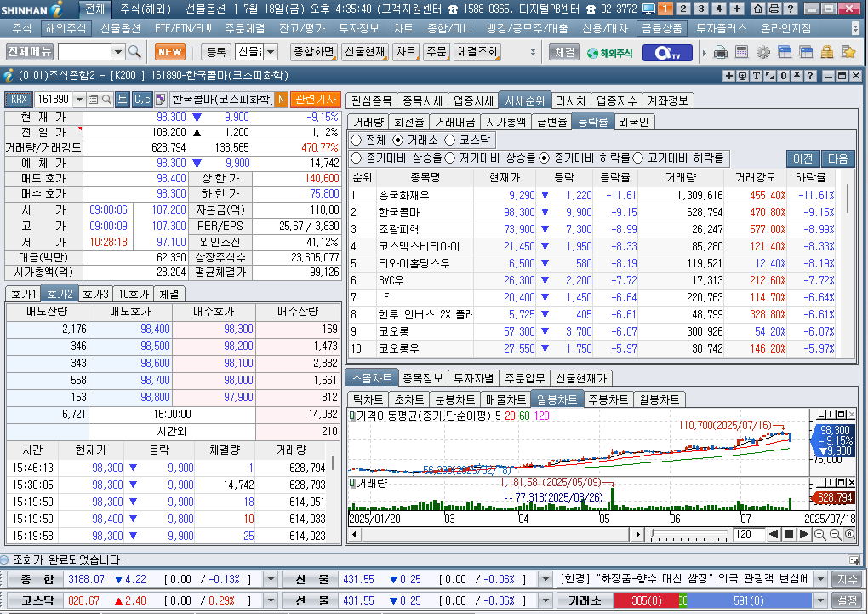
Task: Click the chart bar count field 120
Action: (x=748, y=534)
